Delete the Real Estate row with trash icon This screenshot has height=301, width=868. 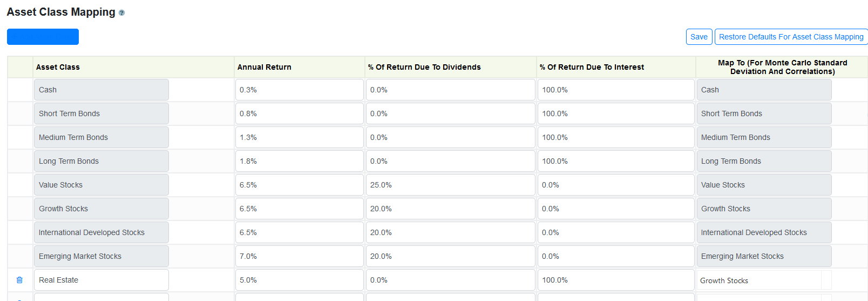(x=19, y=280)
